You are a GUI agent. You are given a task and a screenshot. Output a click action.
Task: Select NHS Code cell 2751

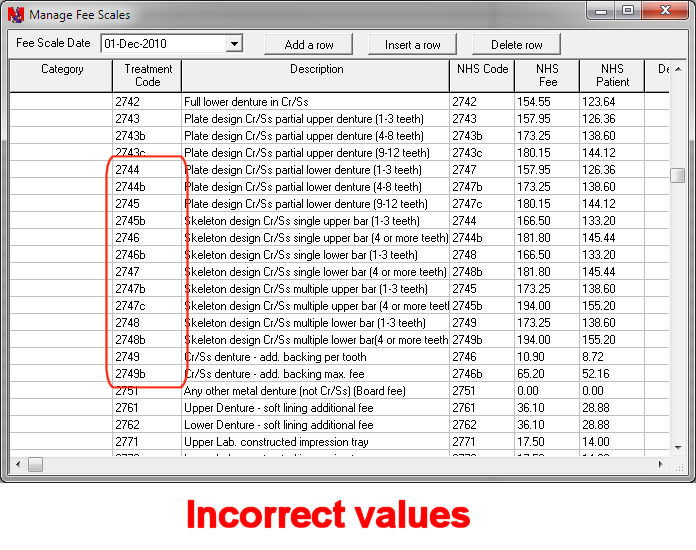coord(482,391)
